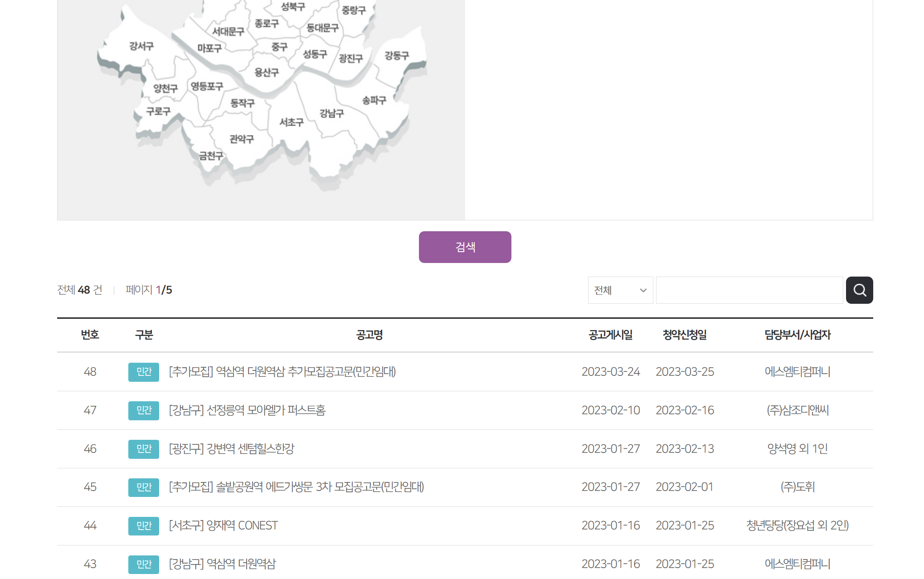This screenshot has width=924, height=579.
Task: Open 역삼역 더원역삼 추가모집공고문 notice
Action: pos(282,372)
